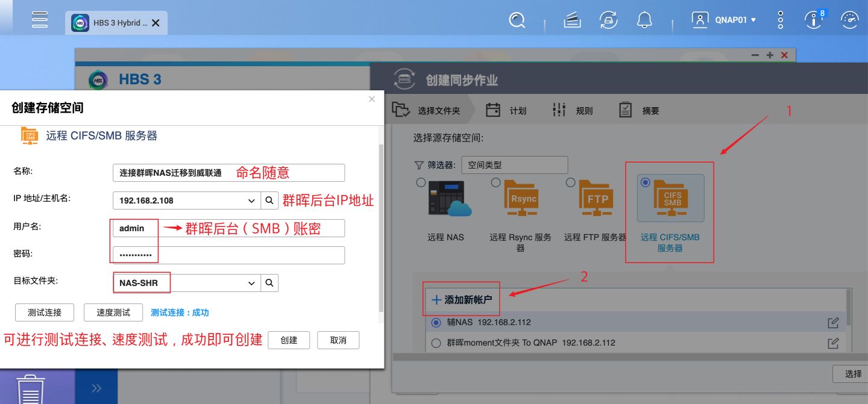Click 添加新帐户 to add an account
The image size is (868, 404).
(462, 299)
